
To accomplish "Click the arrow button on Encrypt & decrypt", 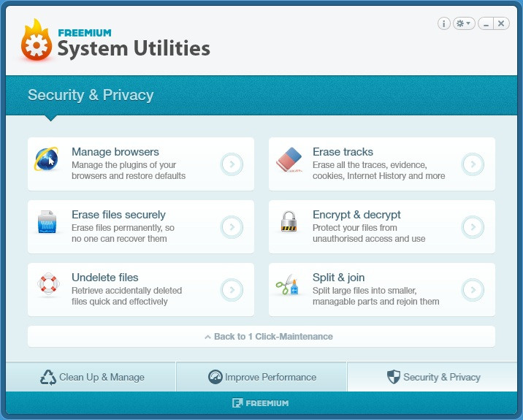I will (x=473, y=227).
